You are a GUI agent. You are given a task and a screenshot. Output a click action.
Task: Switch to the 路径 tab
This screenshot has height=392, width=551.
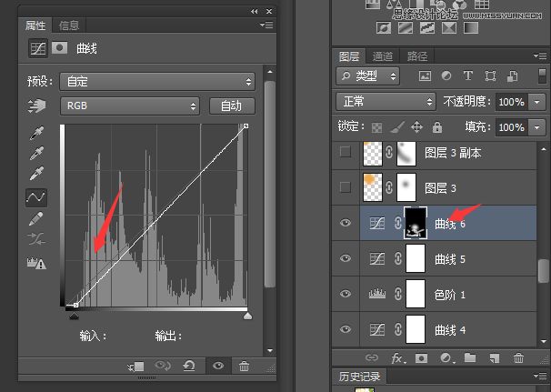pyautogui.click(x=417, y=56)
